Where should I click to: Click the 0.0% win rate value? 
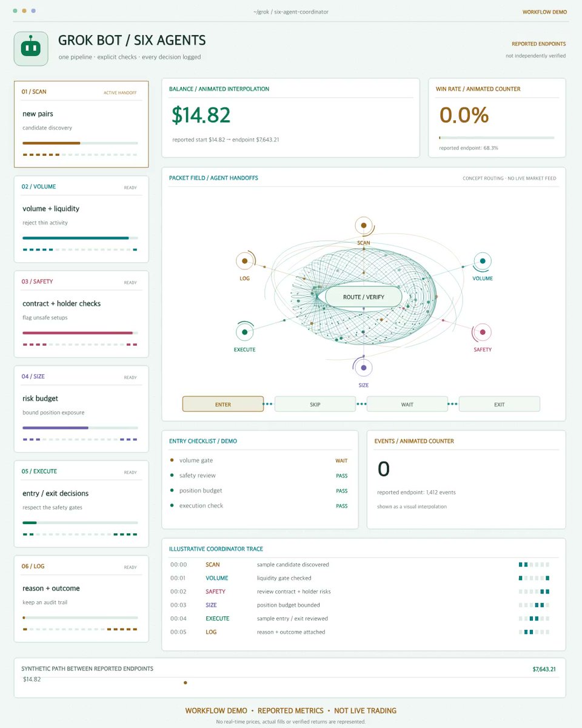(464, 115)
